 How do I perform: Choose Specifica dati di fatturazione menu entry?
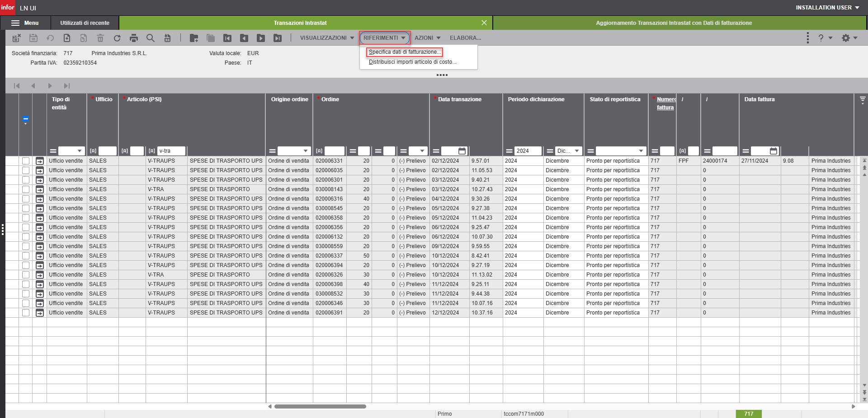click(404, 52)
